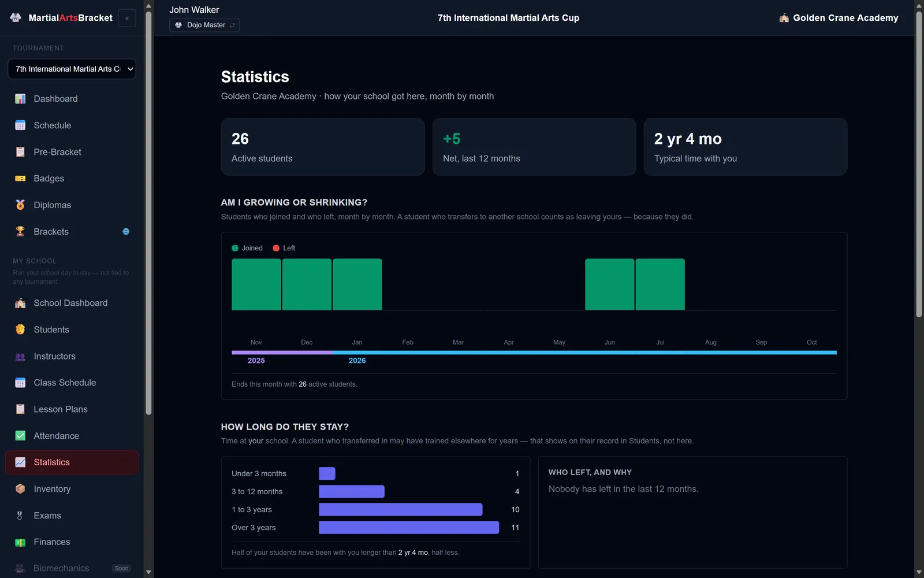The image size is (924, 578).
Task: Switch role via the Dojo Master button
Action: (204, 25)
